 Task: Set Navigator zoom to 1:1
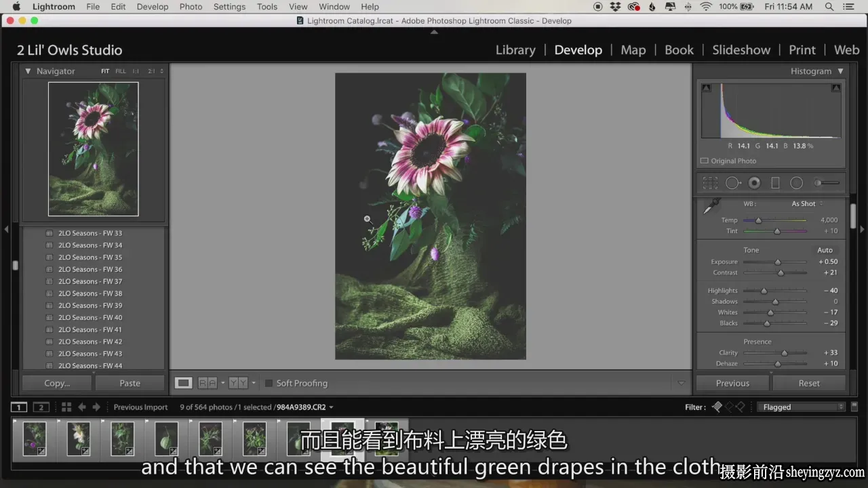pyautogui.click(x=136, y=71)
